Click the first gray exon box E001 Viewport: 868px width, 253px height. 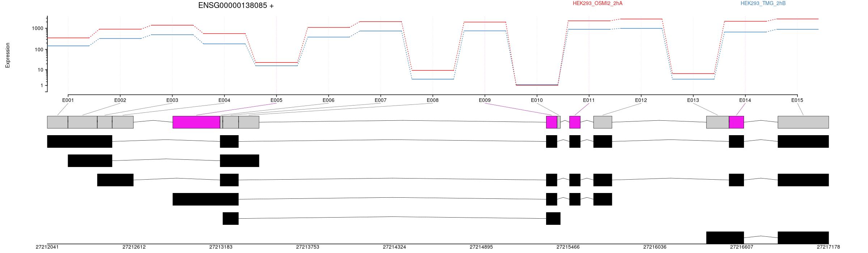pyautogui.click(x=58, y=122)
